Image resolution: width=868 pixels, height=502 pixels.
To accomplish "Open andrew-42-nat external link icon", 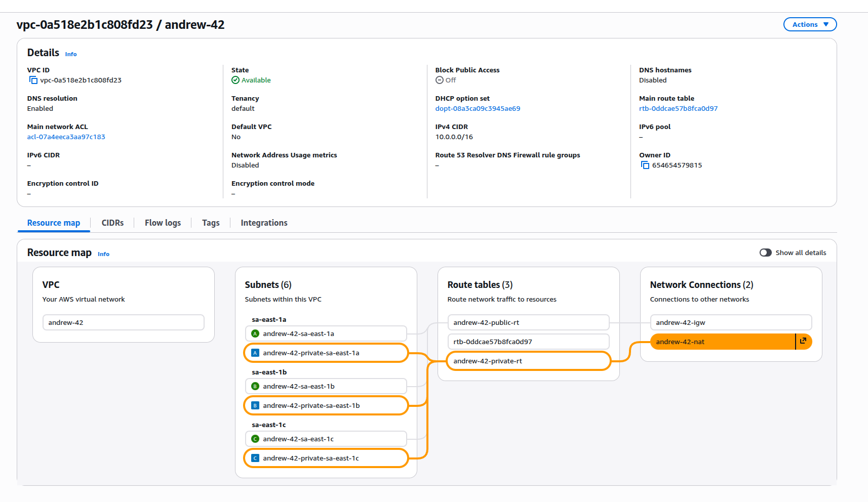I will 803,342.
